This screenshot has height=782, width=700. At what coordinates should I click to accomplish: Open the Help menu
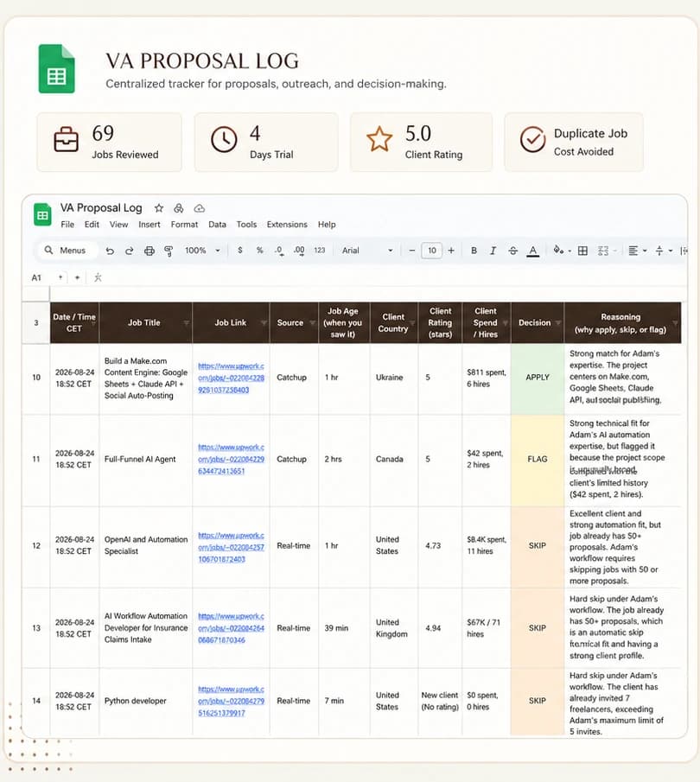coord(327,225)
